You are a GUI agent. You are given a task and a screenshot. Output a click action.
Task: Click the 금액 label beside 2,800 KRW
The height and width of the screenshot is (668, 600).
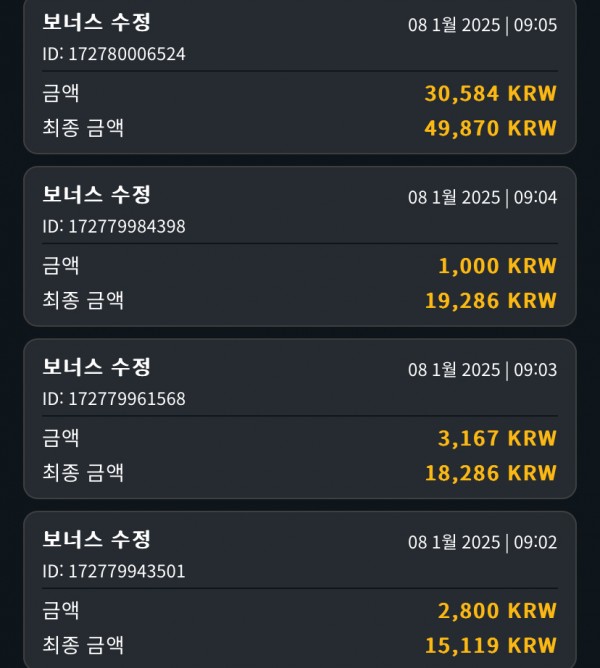point(61,610)
